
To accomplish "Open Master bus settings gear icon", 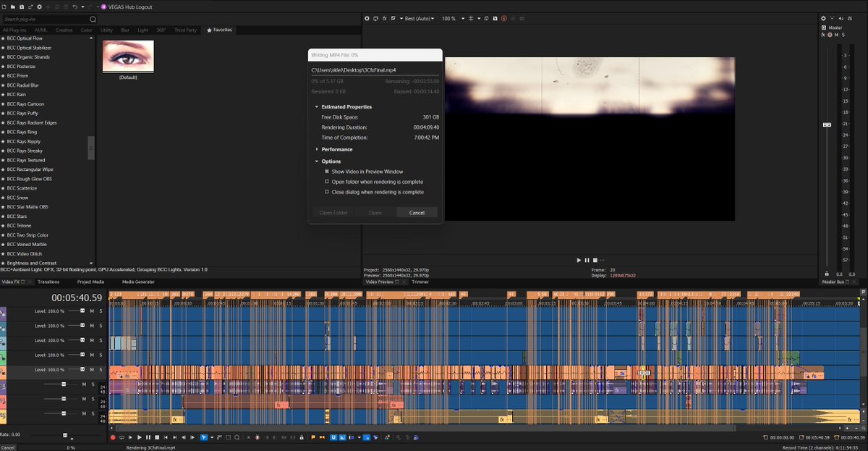I will [823, 18].
